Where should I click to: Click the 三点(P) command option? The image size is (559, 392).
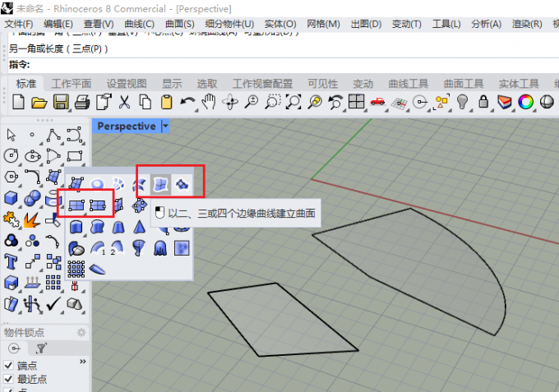87,48
